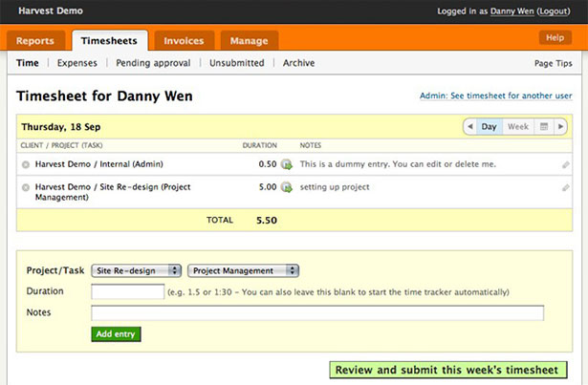Open the Site Re-design project dropdown

pos(136,270)
